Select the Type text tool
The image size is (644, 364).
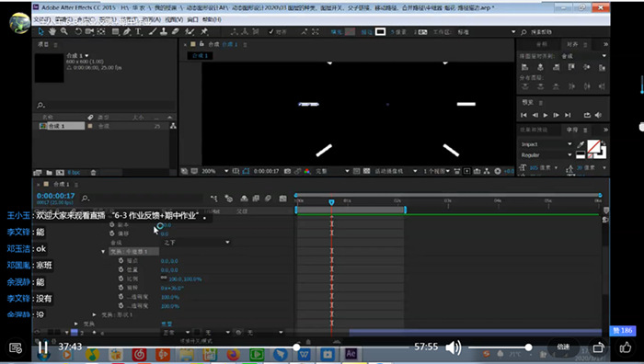click(x=138, y=31)
